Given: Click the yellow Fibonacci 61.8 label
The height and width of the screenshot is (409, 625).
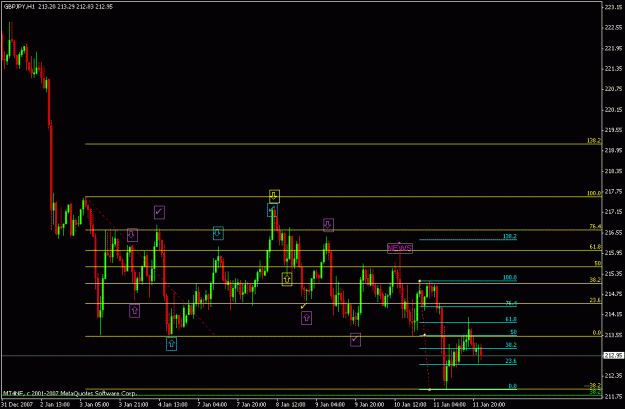Looking at the screenshot, I should coord(595,247).
